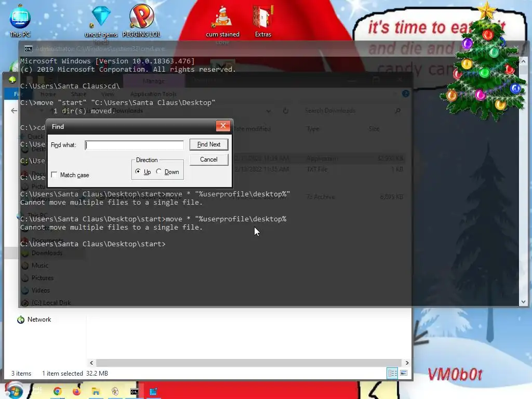
Task: Focus the Find what text field
Action: 135,145
